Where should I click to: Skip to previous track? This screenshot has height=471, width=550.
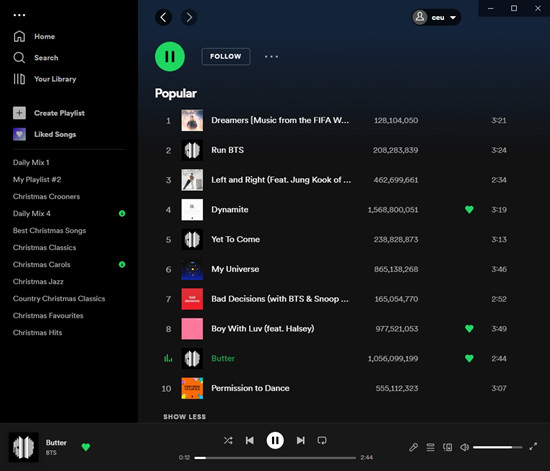pos(250,440)
